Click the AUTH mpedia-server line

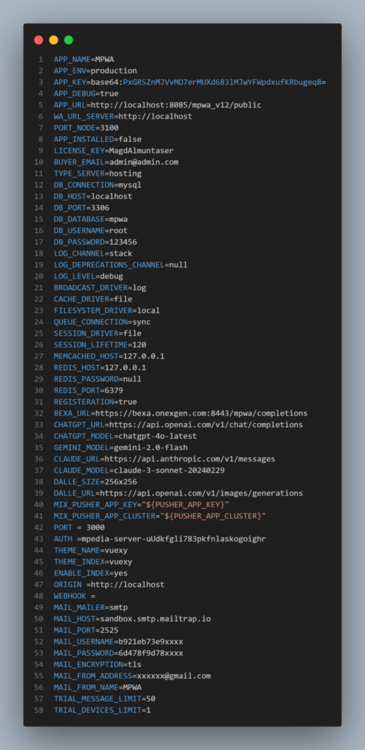point(160,539)
